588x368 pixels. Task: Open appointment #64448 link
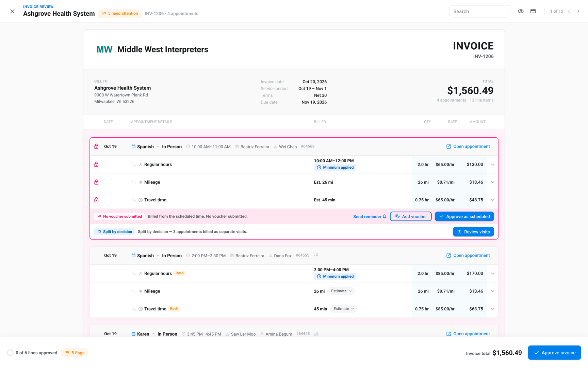(468, 334)
